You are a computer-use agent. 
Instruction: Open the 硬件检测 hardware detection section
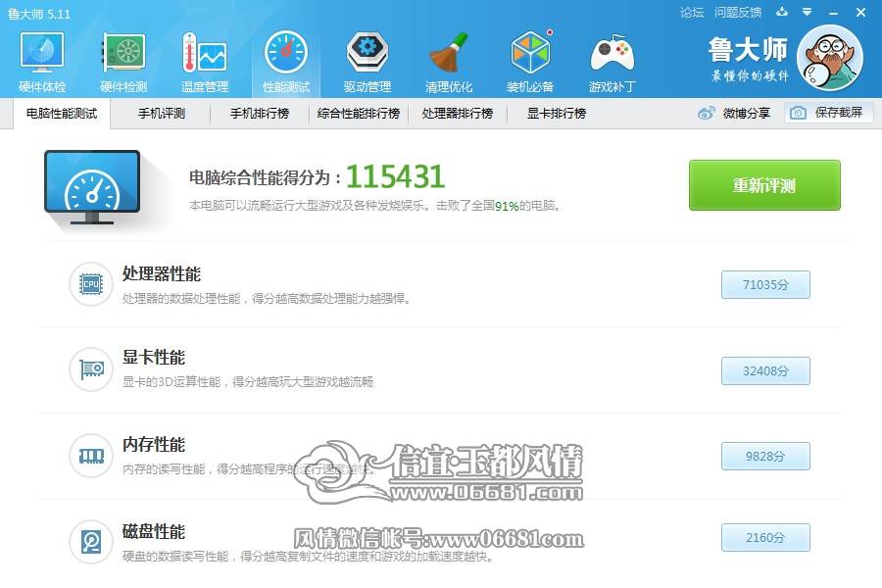(x=123, y=62)
